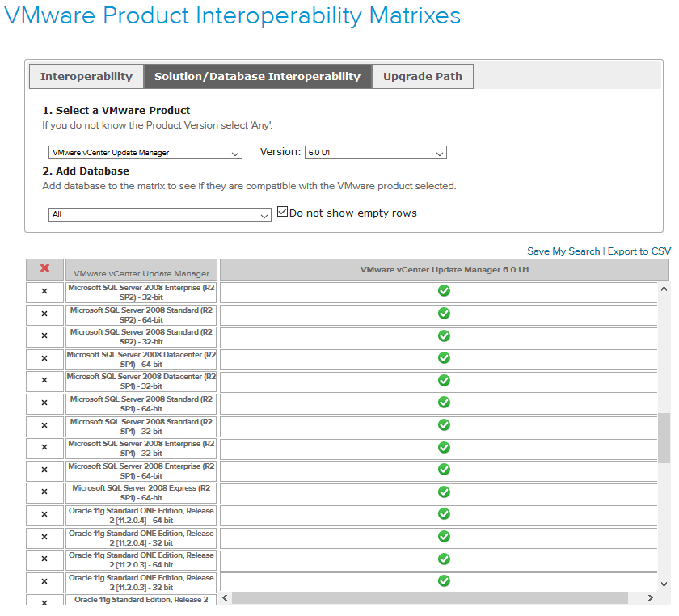The image size is (679, 616).
Task: Open the Upgrade Path tab
Action: (x=423, y=77)
